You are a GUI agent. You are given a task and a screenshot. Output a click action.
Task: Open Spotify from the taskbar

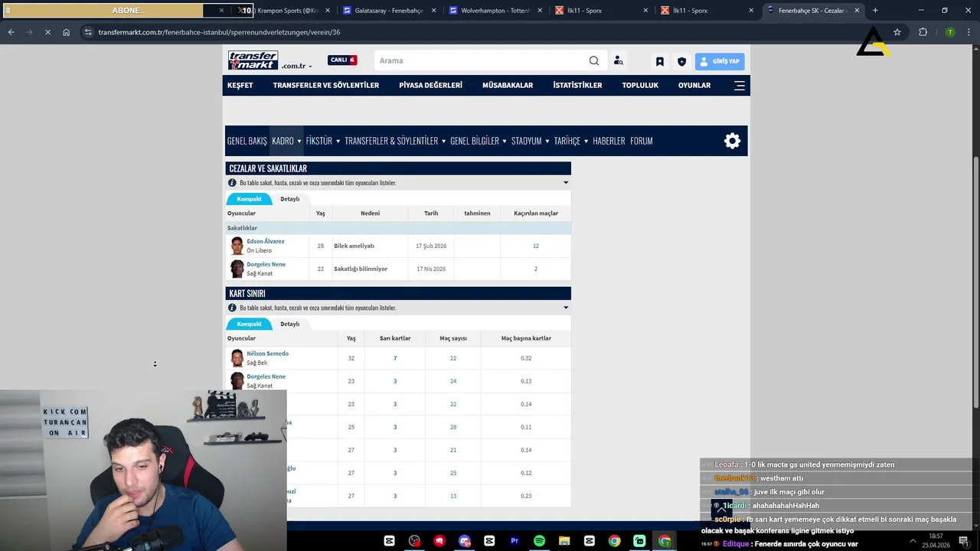(x=539, y=541)
